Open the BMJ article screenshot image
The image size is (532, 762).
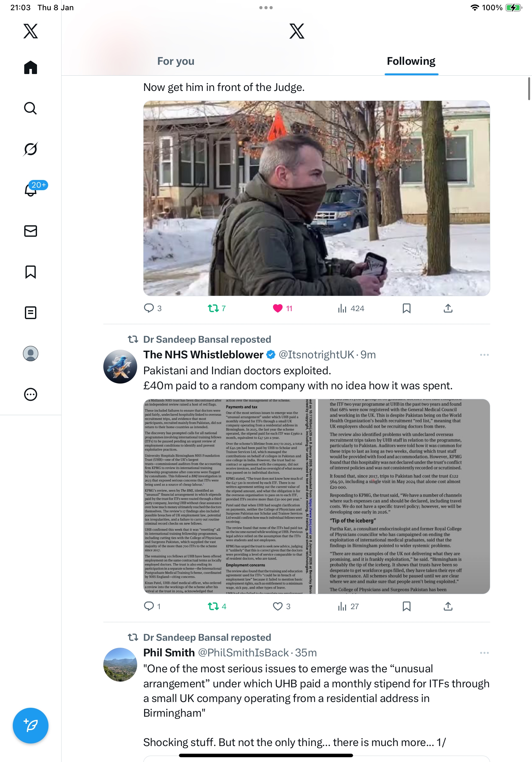tap(316, 496)
